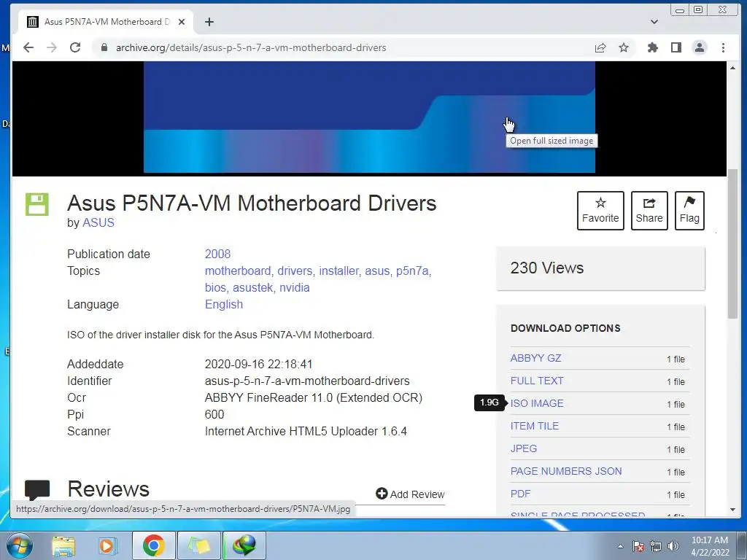Bookmark this page with the star icon
Screen dimensions: 747x560
click(624, 47)
